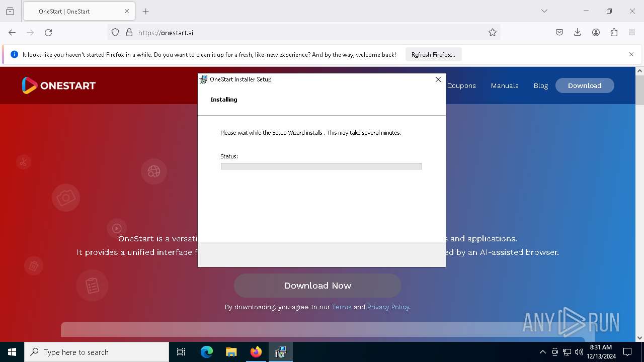Screen dimensions: 644x362
Task: Open File Explorer from taskbar
Action: [231, 352]
